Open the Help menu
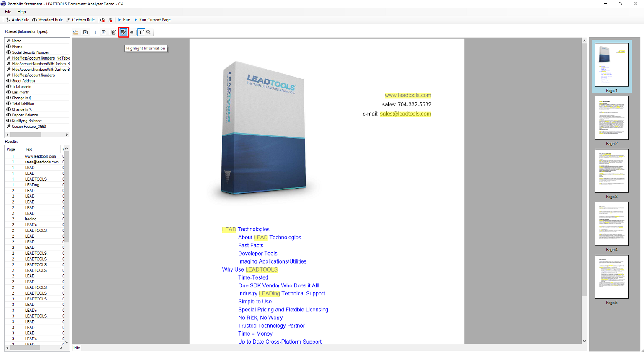The height and width of the screenshot is (352, 644). [21, 12]
